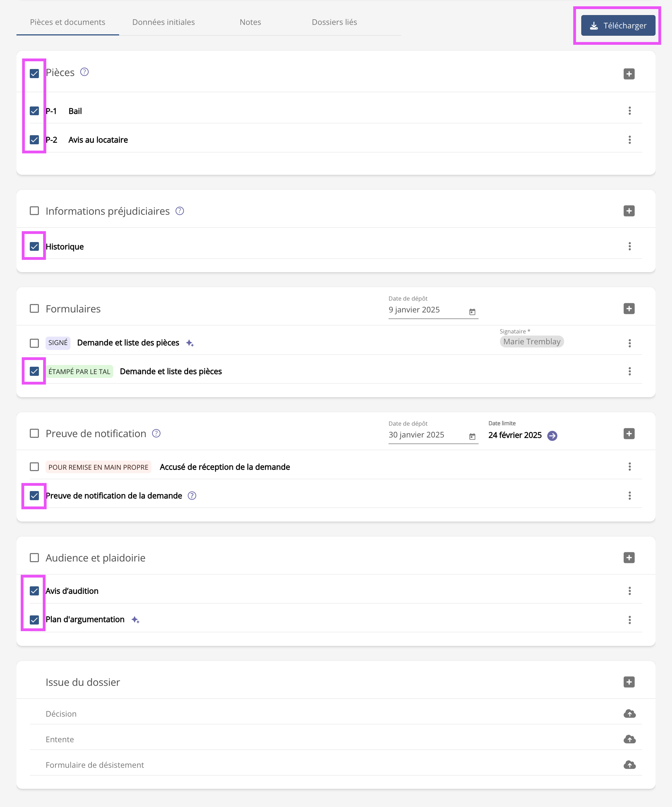Viewport: 672px width, 807px height.
Task: Switch to the Données initiales tab
Action: [163, 22]
